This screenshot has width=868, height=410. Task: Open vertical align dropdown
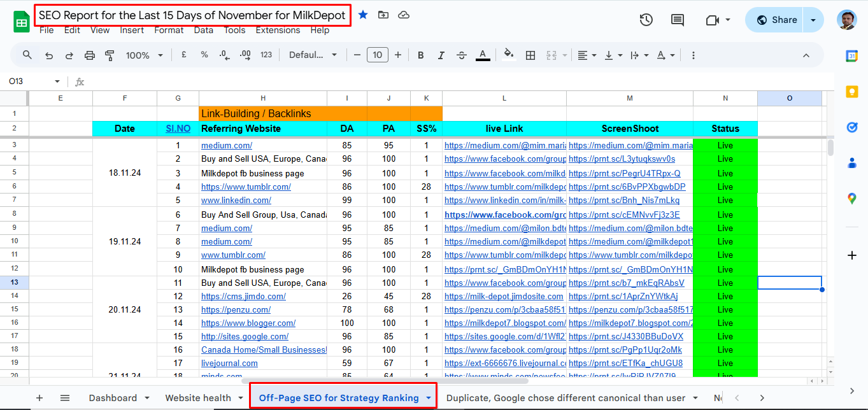coord(613,55)
